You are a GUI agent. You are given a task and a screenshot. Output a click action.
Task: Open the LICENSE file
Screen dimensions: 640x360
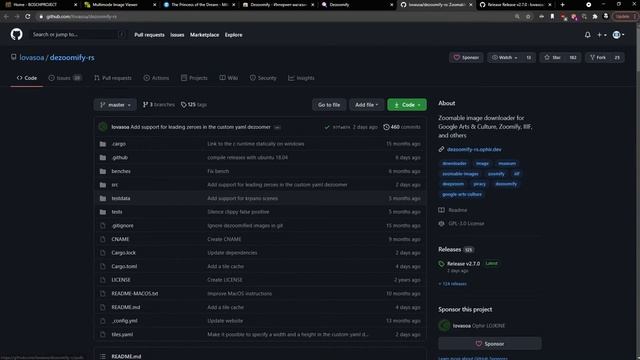[121, 280]
